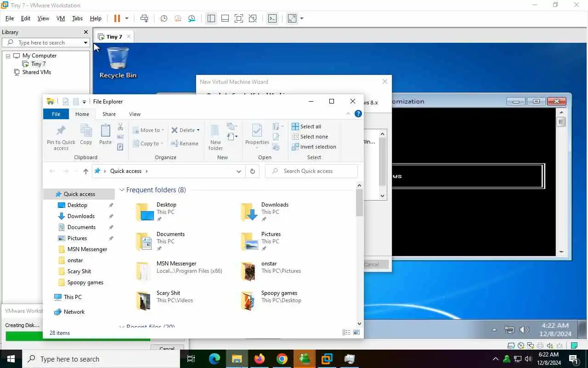The width and height of the screenshot is (588, 368).
Task: Refresh the Quick access view
Action: [252, 171]
